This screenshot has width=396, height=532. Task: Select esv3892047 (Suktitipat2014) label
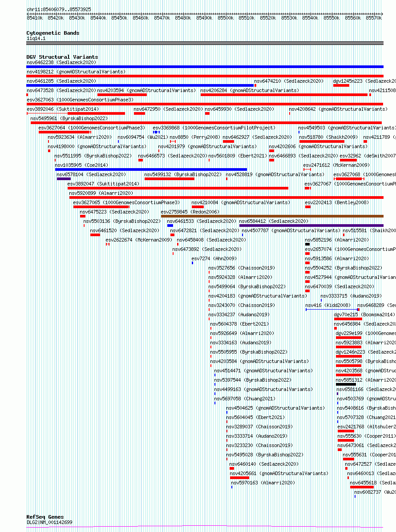tap(103, 184)
